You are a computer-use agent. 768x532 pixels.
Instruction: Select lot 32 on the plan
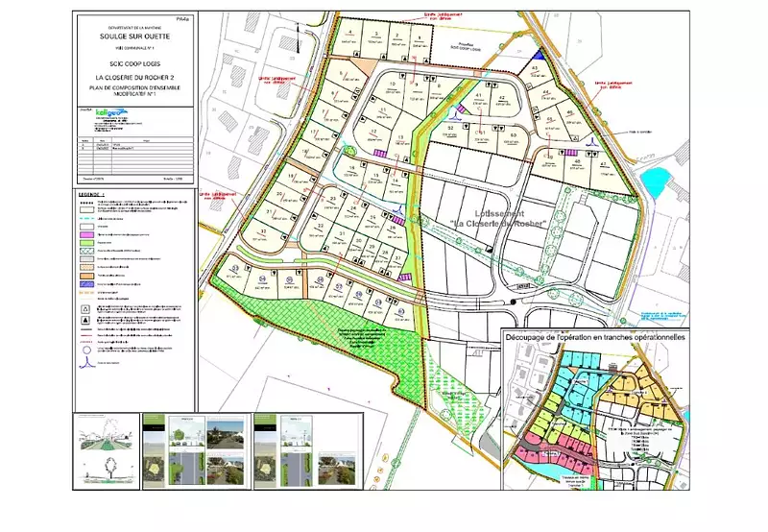coord(262,233)
